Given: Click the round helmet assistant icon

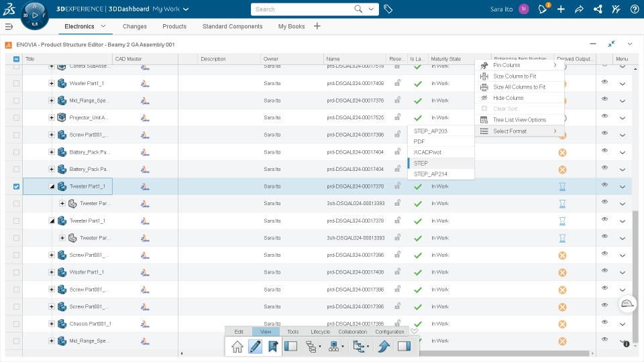Looking at the screenshot, I should pyautogui.click(x=628, y=304).
